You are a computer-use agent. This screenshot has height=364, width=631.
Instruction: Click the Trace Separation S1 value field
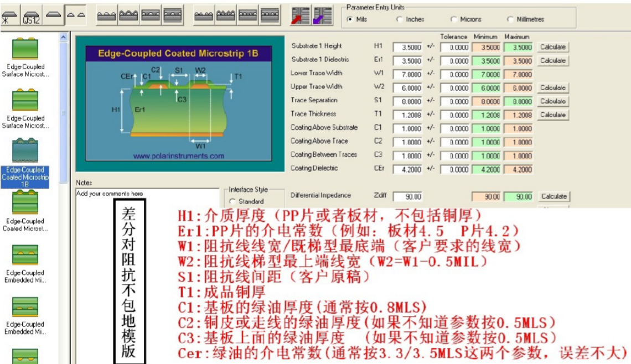407,102
